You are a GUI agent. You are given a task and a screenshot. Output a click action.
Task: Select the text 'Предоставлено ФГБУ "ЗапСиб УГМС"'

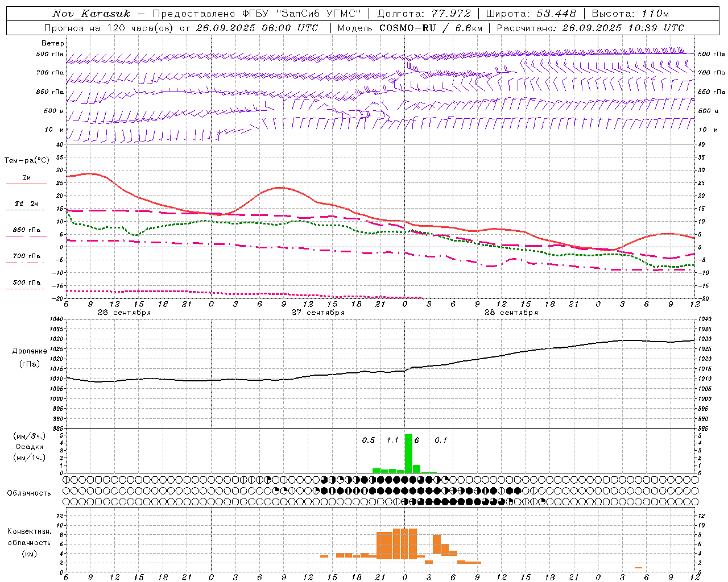point(257,14)
